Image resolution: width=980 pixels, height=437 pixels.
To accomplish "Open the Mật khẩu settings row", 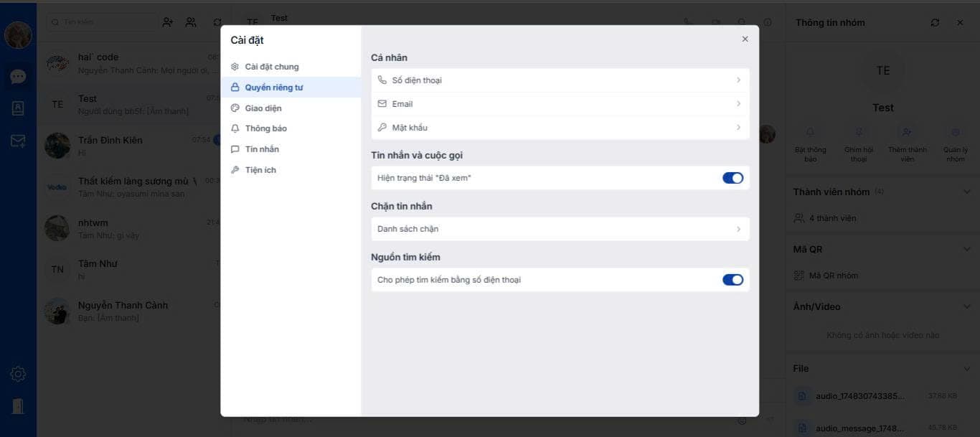I will tap(560, 128).
